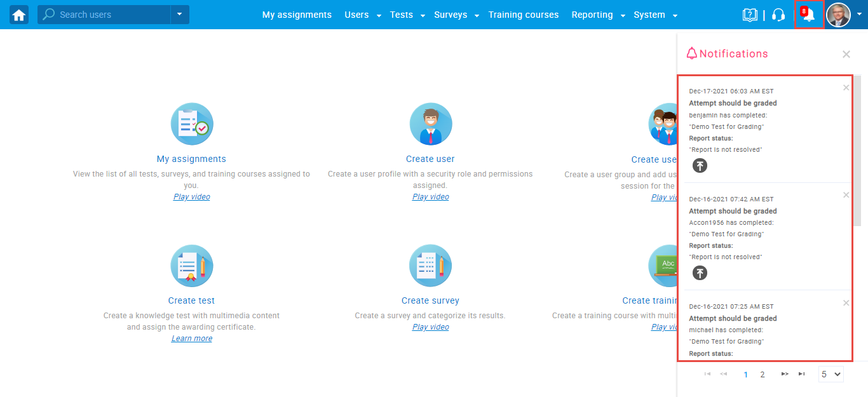
Task: Click the Dec-17-2021 06:03 AM EST timestamp
Action: coord(731,91)
